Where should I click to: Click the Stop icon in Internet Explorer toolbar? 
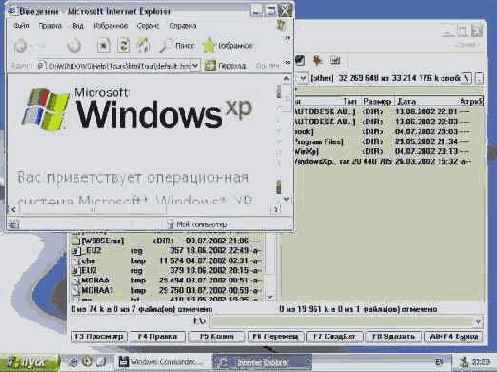coord(104,45)
